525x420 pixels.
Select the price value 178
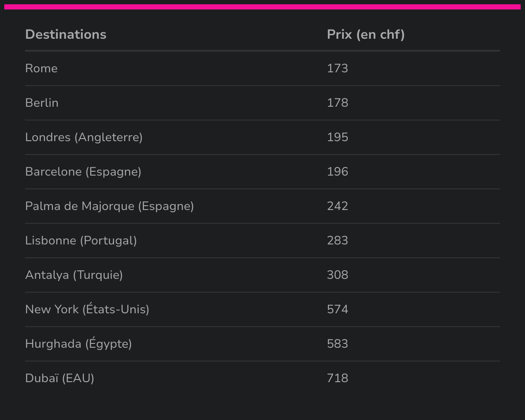point(337,103)
